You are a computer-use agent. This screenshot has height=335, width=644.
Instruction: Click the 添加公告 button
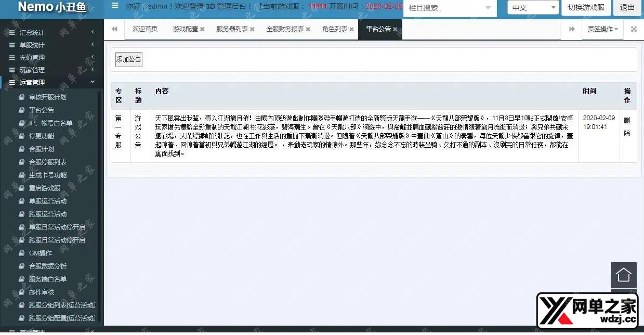[128, 60]
